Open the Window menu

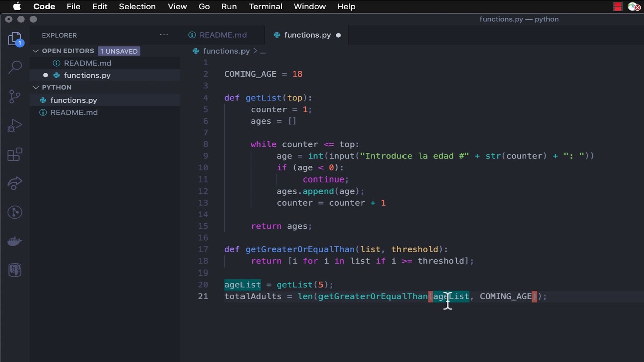pos(309,6)
